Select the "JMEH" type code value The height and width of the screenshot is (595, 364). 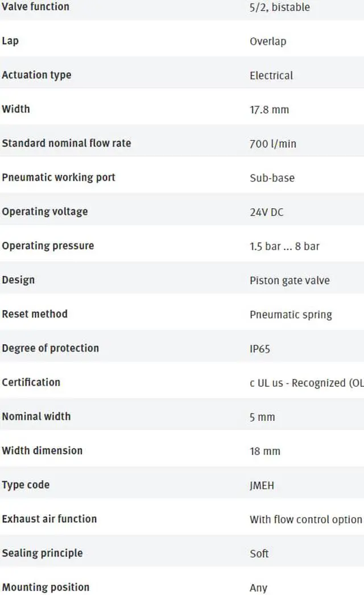262,485
